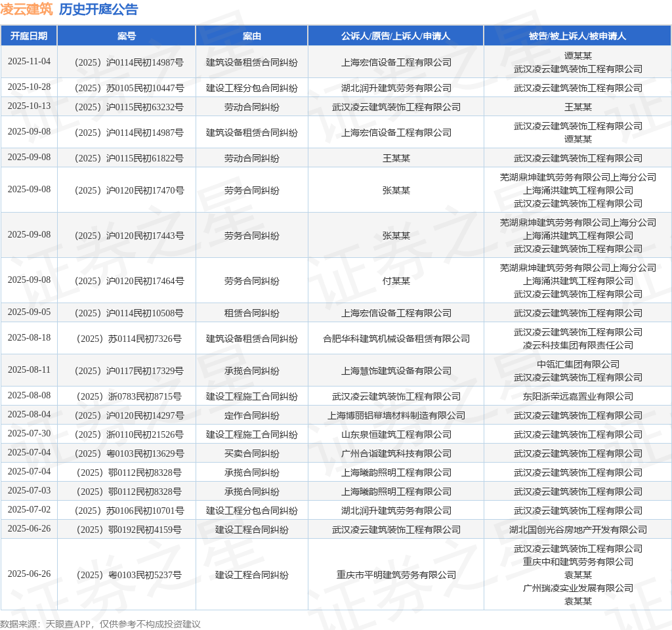Click case number (2025)沪0114民初10508号
This screenshot has width=672, height=630.
pyautogui.click(x=129, y=313)
